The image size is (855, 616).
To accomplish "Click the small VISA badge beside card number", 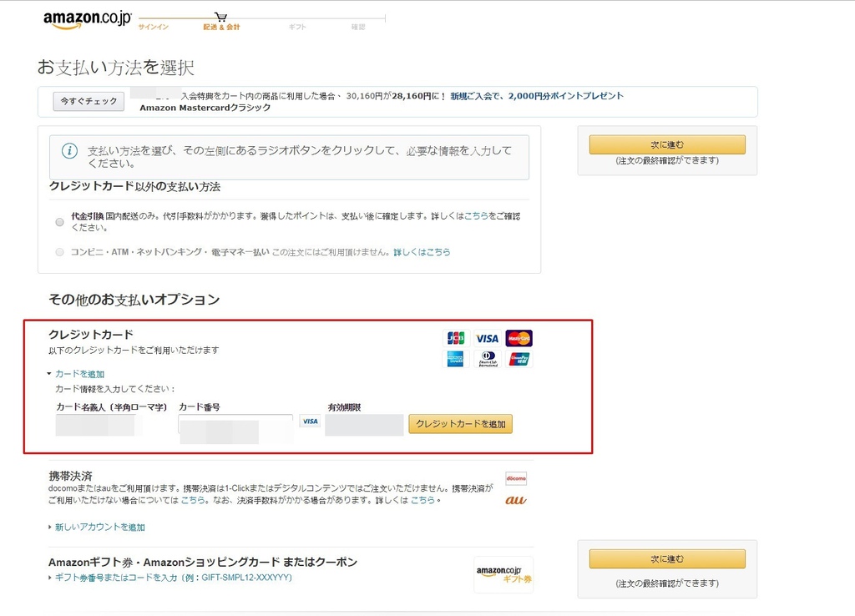I will [x=311, y=422].
